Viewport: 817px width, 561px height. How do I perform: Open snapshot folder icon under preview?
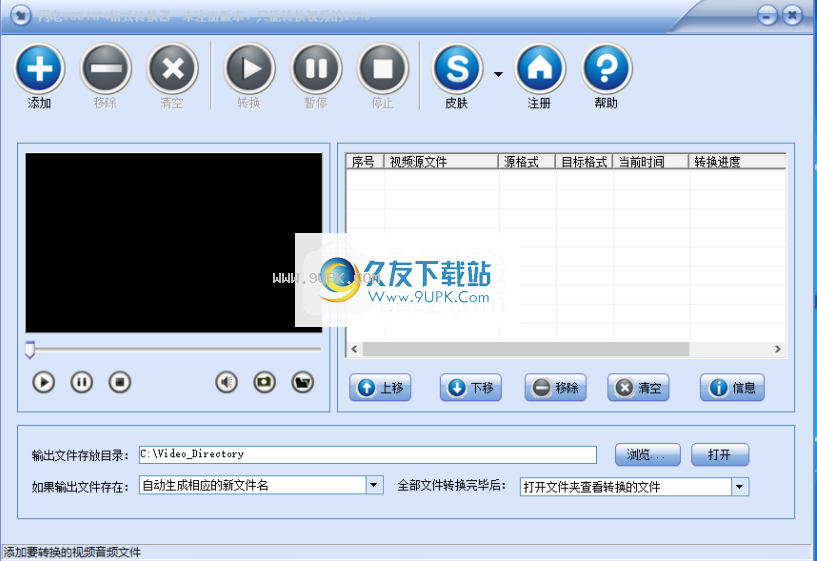[303, 382]
